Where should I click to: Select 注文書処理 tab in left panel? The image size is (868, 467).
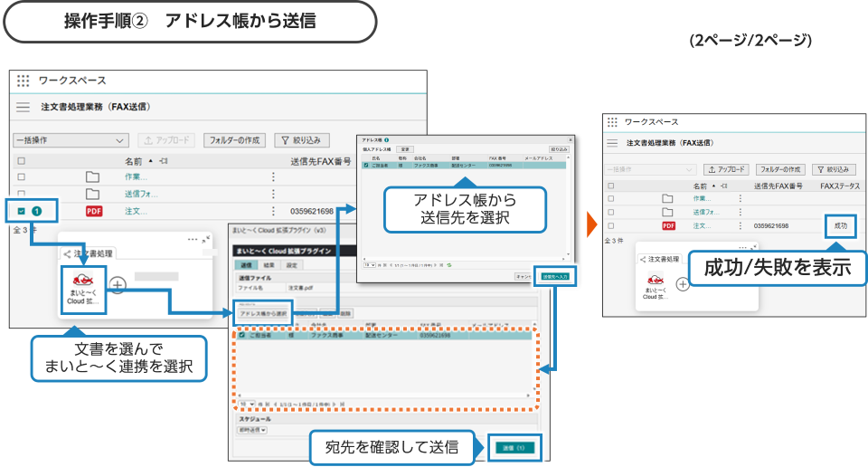coord(89,253)
